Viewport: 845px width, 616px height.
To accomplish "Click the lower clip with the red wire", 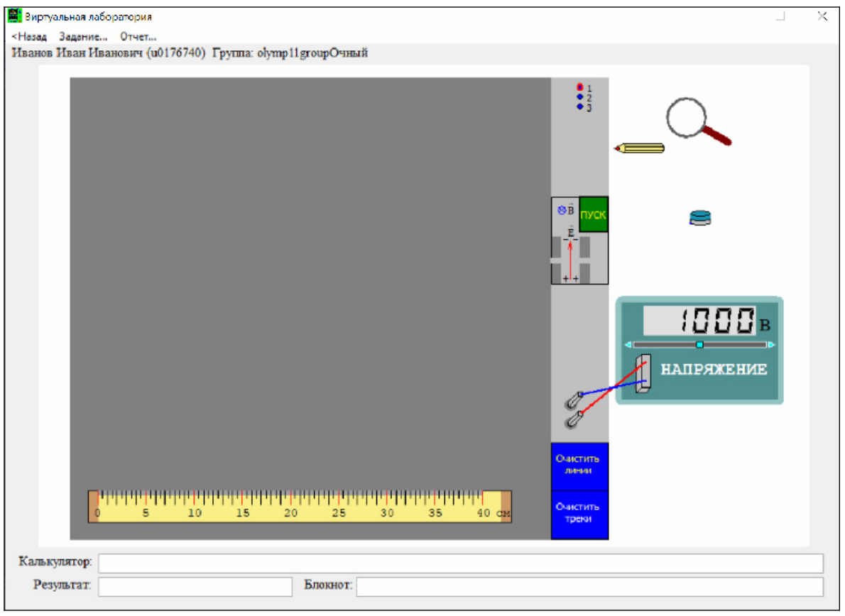I will point(574,419).
